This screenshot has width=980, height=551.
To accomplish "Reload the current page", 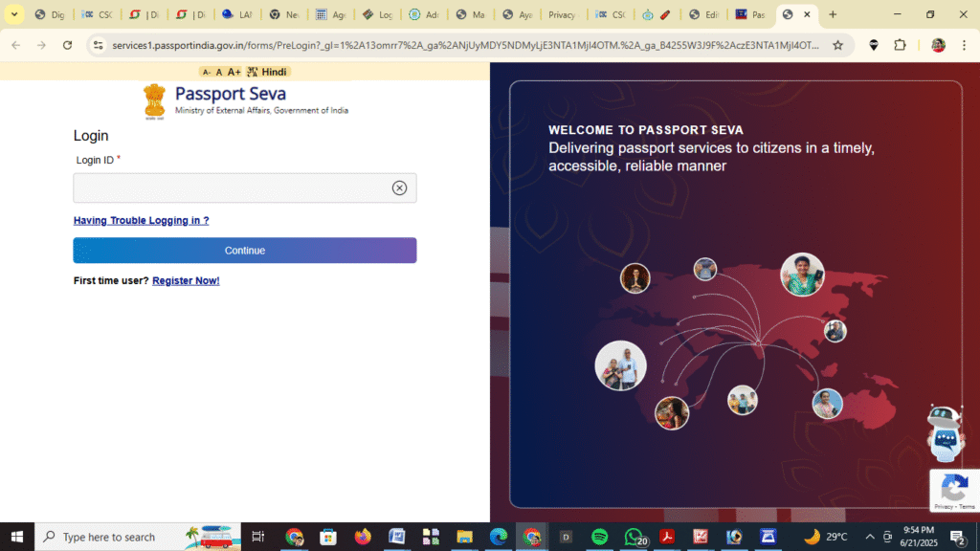I will click(x=68, y=45).
